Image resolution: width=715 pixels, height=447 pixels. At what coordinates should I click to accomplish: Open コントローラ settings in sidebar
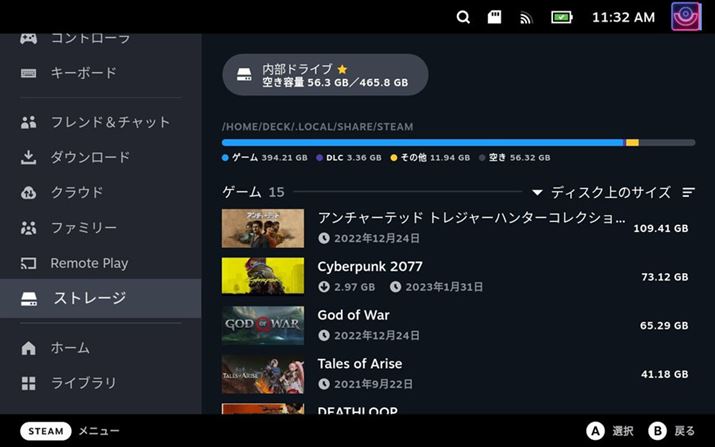[x=100, y=39]
